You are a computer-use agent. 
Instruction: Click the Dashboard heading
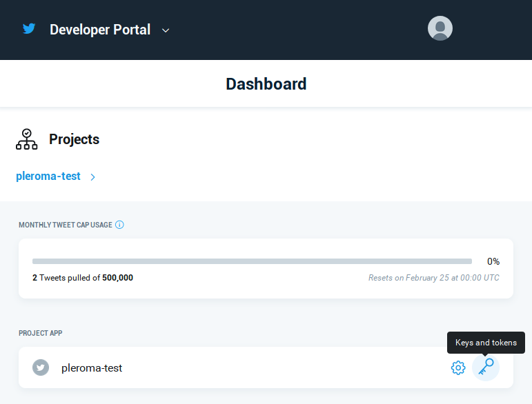[x=266, y=84]
